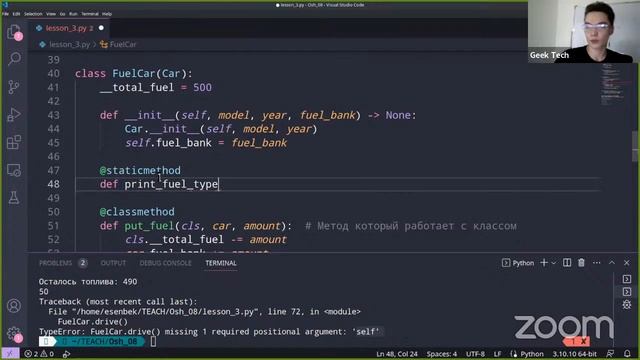Add a new terminal with plus icon

point(544,263)
